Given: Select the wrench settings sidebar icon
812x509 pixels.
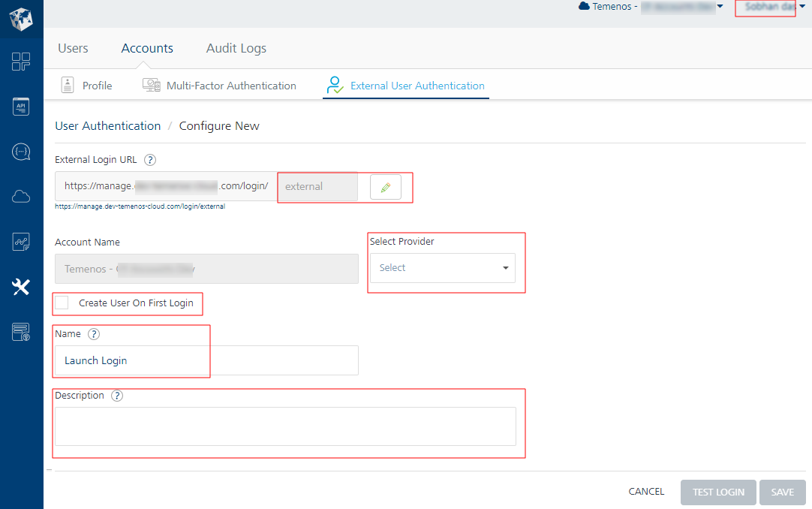Looking at the screenshot, I should point(21,287).
